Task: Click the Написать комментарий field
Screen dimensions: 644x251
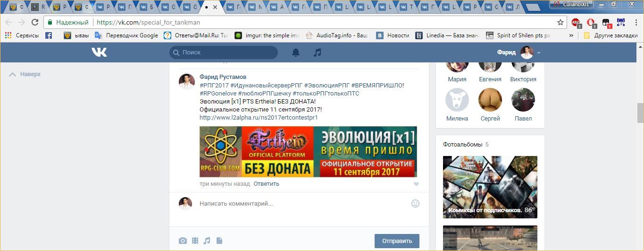Action: (x=302, y=204)
